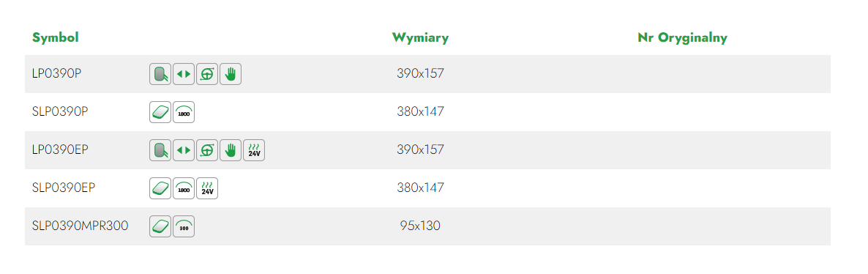Image resolution: width=868 pixels, height=274 pixels.
Task: Open the SLP0390EP product symbol
Action: pos(64,188)
